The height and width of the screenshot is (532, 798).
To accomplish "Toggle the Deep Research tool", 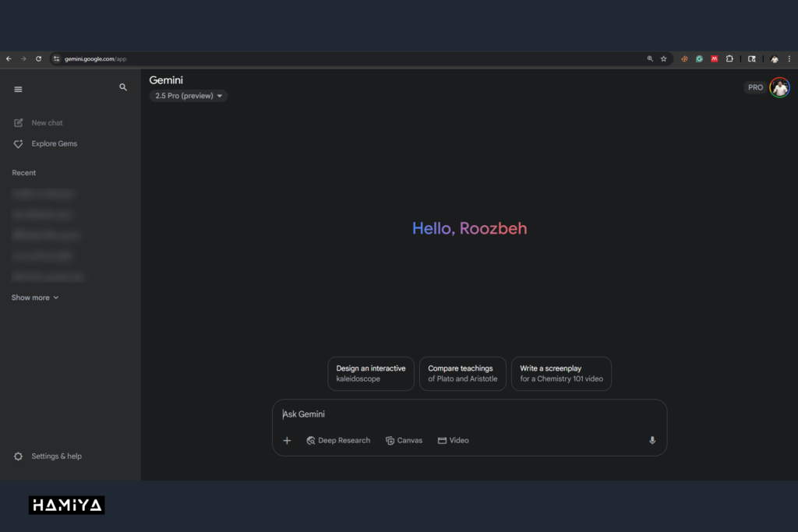I will coord(338,440).
